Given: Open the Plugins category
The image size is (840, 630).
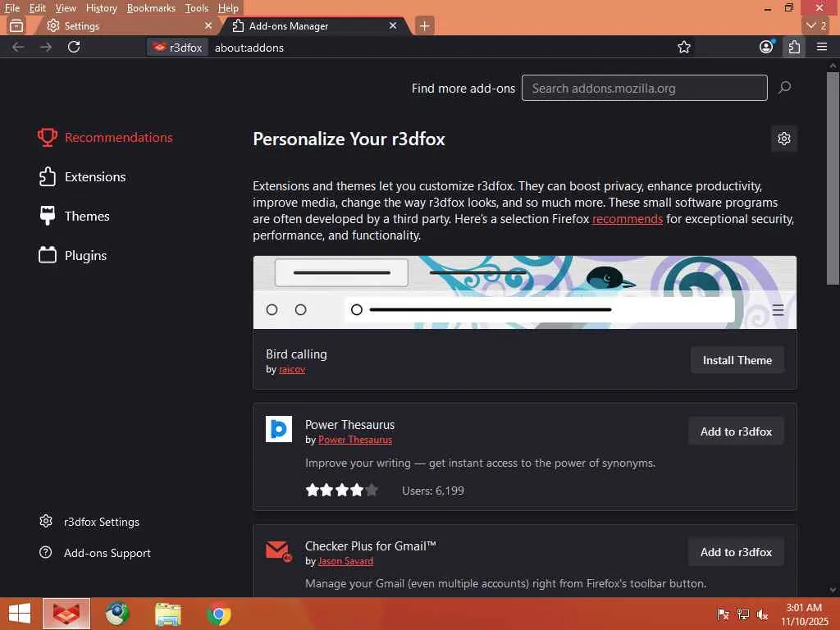Looking at the screenshot, I should [x=72, y=256].
